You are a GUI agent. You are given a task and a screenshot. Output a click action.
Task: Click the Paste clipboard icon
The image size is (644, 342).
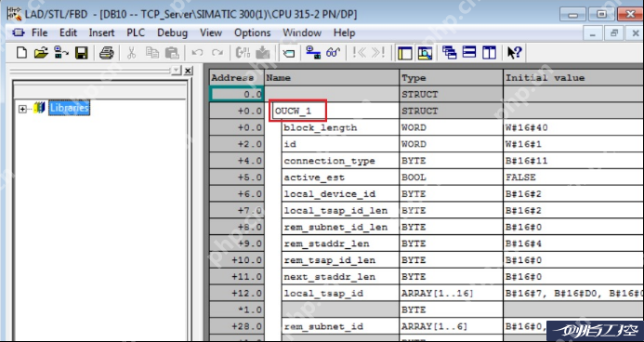pyautogui.click(x=172, y=53)
